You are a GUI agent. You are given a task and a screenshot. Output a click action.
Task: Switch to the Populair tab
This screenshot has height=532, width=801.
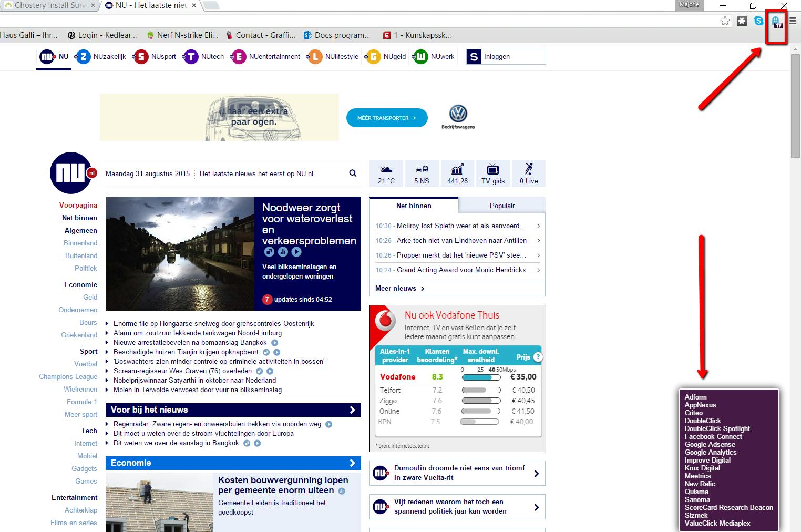coord(502,206)
